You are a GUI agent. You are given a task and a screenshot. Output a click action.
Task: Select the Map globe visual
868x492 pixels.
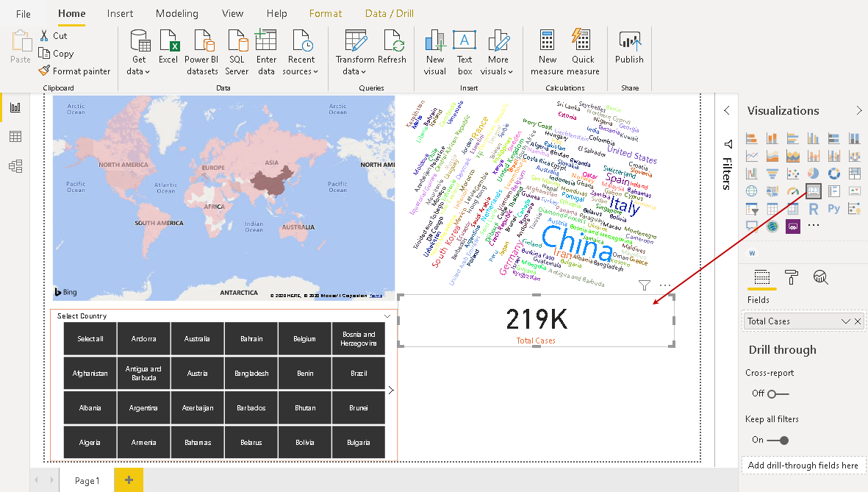pos(751,191)
